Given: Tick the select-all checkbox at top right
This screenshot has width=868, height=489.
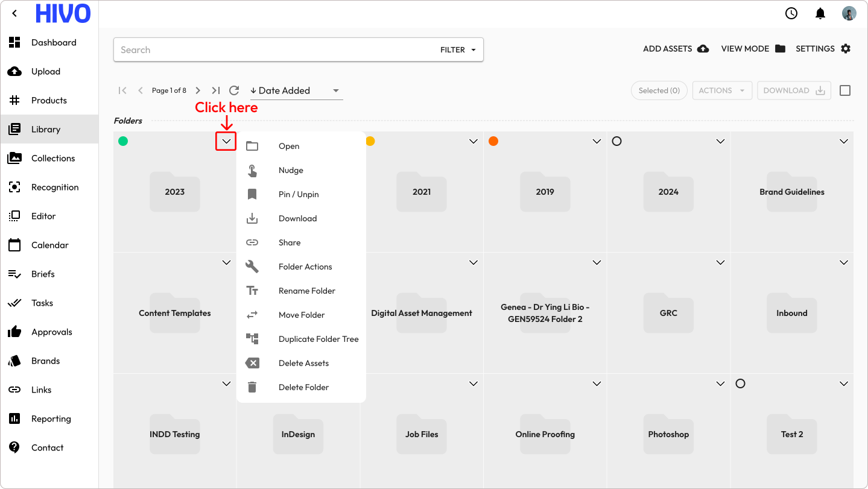Looking at the screenshot, I should point(845,90).
